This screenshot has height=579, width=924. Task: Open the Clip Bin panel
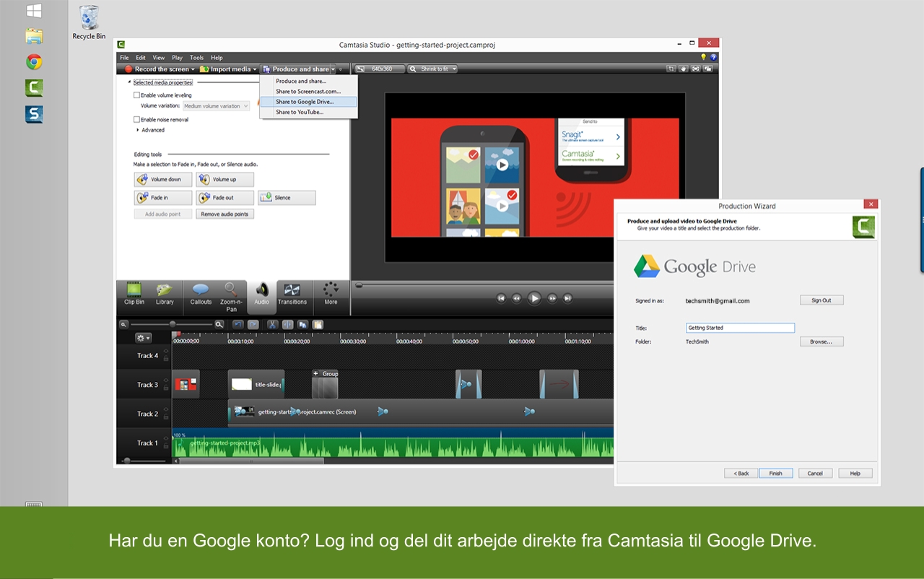coord(134,293)
